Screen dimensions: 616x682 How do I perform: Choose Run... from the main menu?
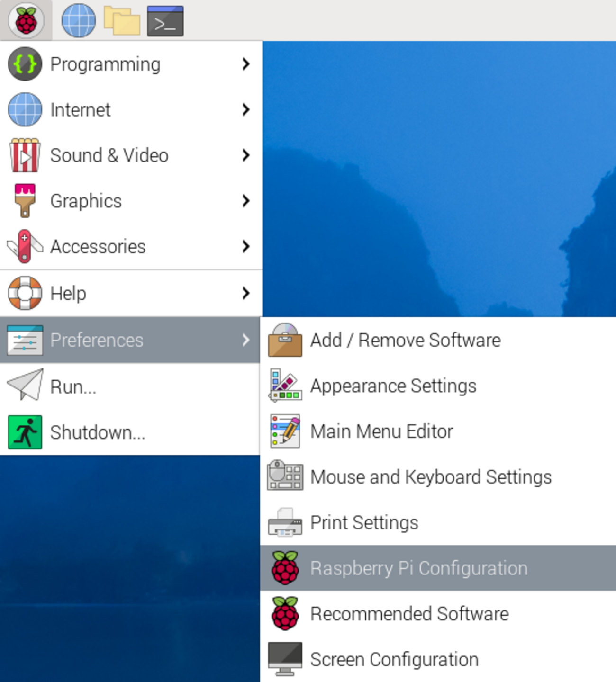point(130,386)
